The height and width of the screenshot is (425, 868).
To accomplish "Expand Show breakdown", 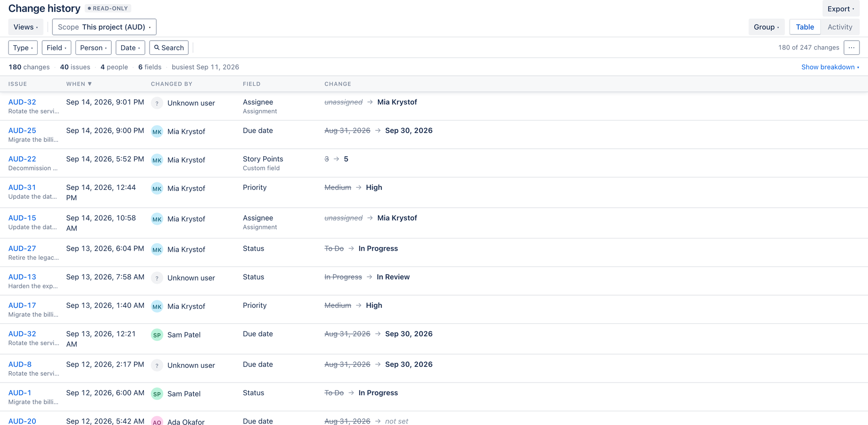I will click(830, 67).
